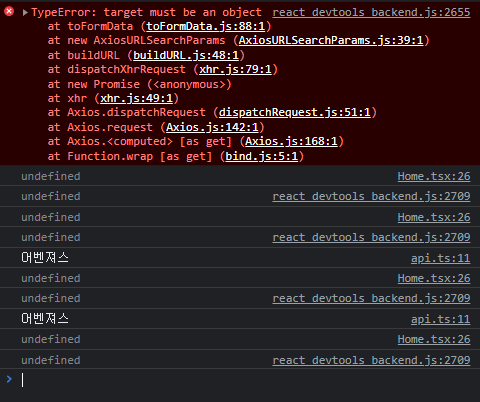The height and width of the screenshot is (402, 480).
Task: Open the first react_devtools_backend.js:2709 link
Action: click(x=371, y=196)
